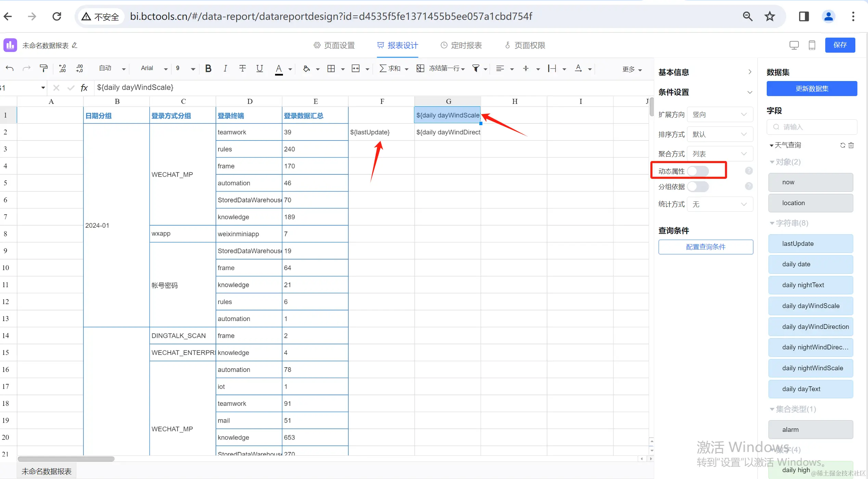Switch to mobile phone preview icon
Image resolution: width=868 pixels, height=479 pixels.
pos(812,45)
